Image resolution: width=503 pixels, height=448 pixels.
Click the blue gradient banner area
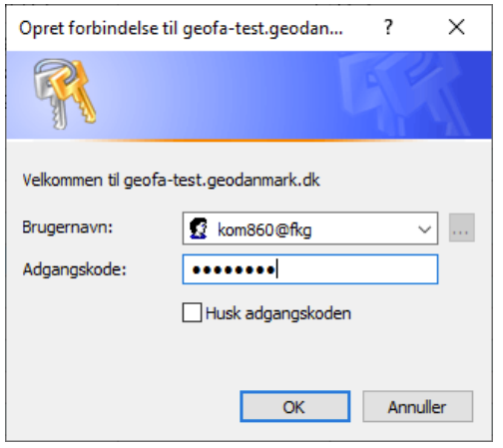249,96
